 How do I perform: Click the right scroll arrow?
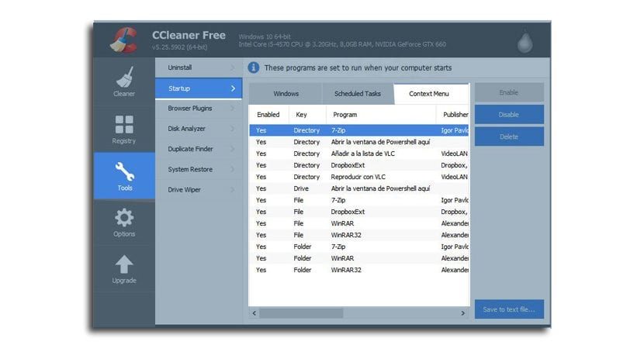463,313
